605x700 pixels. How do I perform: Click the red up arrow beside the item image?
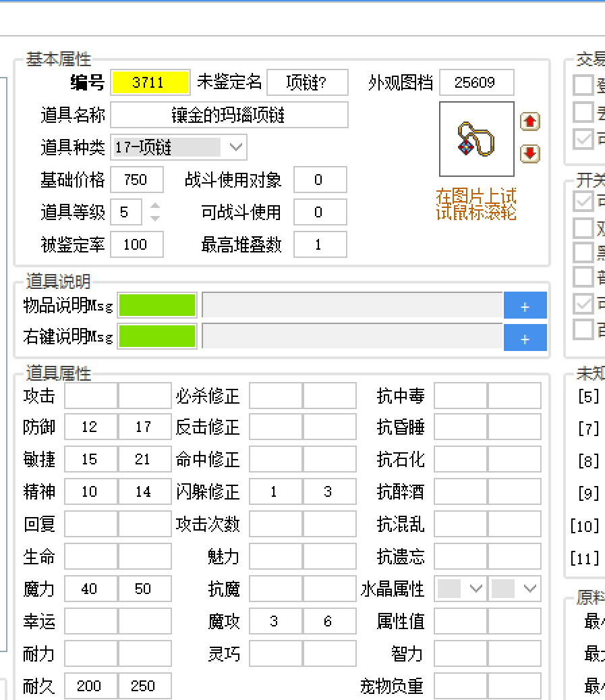530,122
